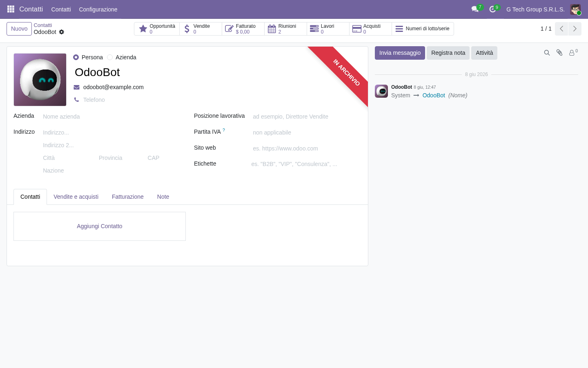
Task: Click the OdooBot avatar image
Action: tap(40, 80)
